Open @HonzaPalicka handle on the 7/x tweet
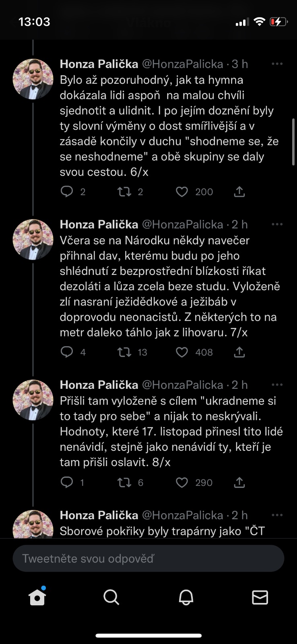This screenshot has width=297, height=644. pos(183,225)
